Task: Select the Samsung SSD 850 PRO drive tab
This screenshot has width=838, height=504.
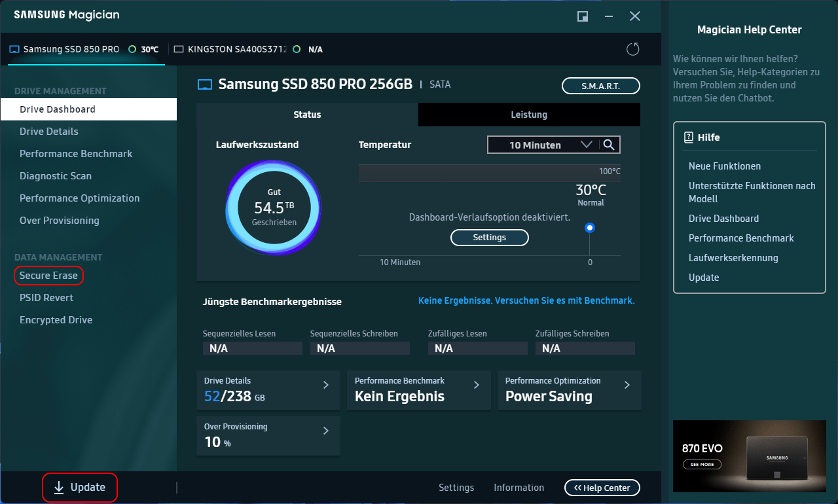Action: 85,49
